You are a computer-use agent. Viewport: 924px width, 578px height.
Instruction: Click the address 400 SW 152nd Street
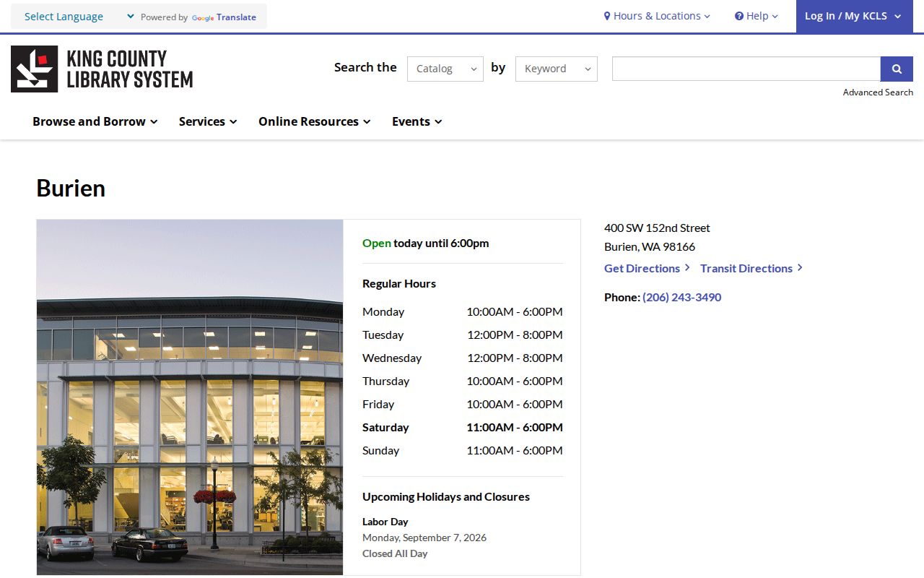(657, 228)
